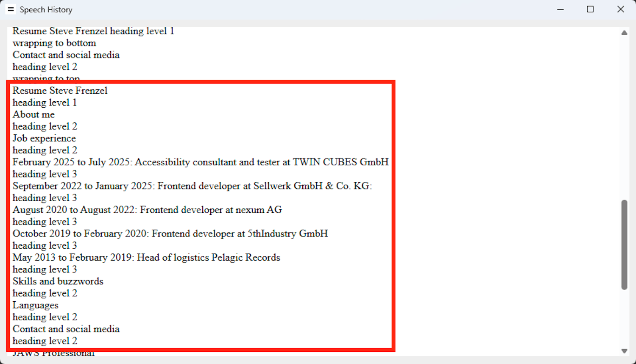Click the scrollbar down arrow
This screenshot has height=364, width=636.
[x=624, y=351]
